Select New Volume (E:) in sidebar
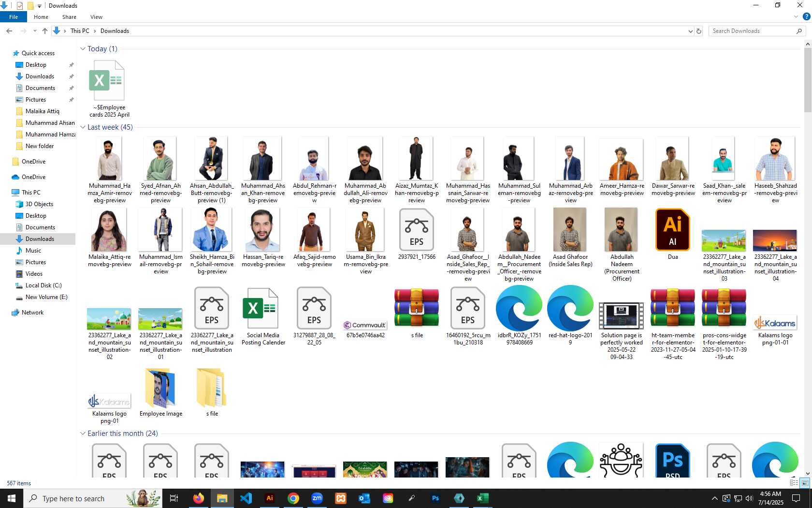This screenshot has height=508, width=812. pyautogui.click(x=46, y=297)
